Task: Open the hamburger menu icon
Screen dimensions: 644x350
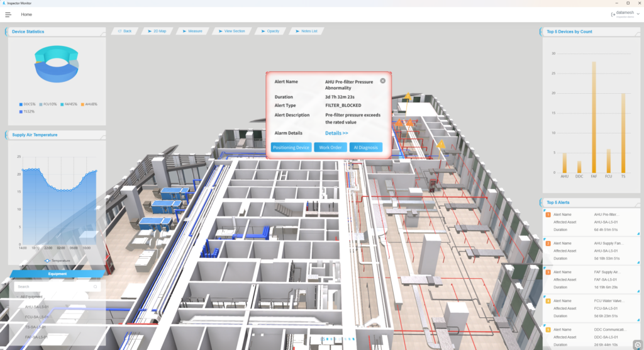Action: (x=8, y=14)
